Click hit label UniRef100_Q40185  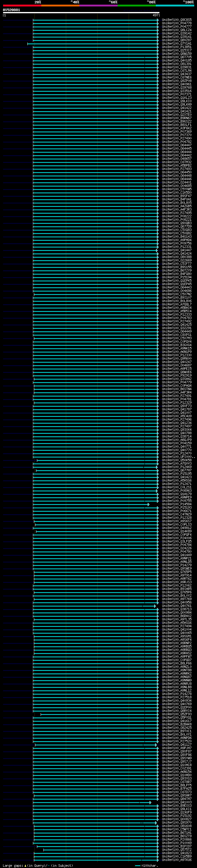point(177,60)
